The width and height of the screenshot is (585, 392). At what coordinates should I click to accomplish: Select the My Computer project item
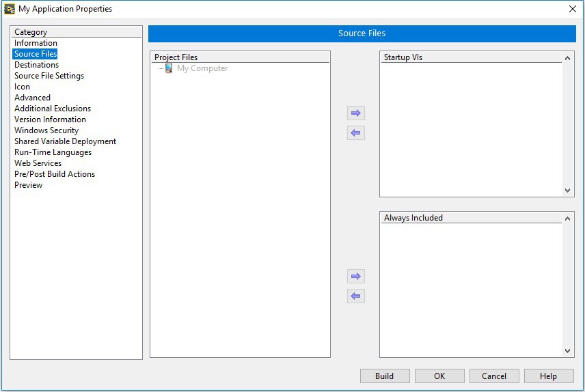tap(202, 68)
